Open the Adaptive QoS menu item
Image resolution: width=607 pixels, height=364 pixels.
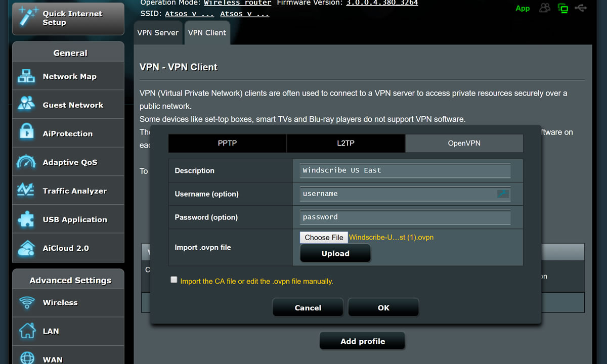(68, 162)
